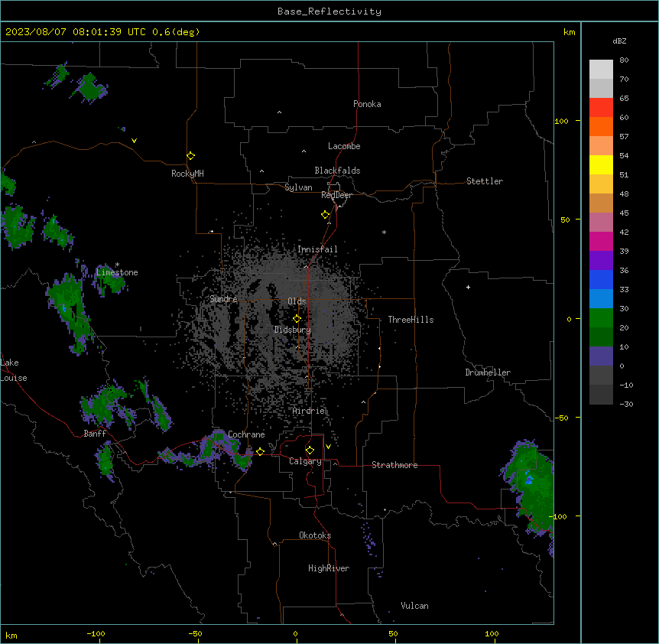Click the white 80 dBZ legend swatch
The image size is (659, 644).
(x=601, y=69)
